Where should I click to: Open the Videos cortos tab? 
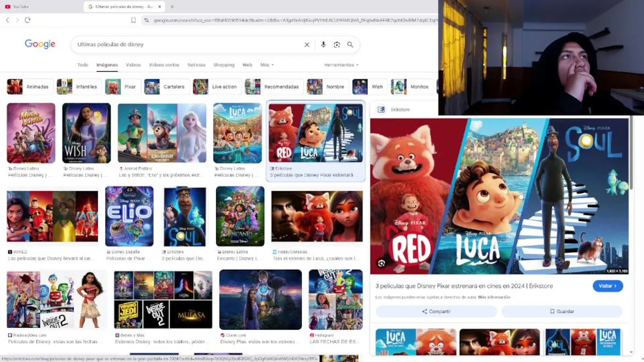coord(164,65)
